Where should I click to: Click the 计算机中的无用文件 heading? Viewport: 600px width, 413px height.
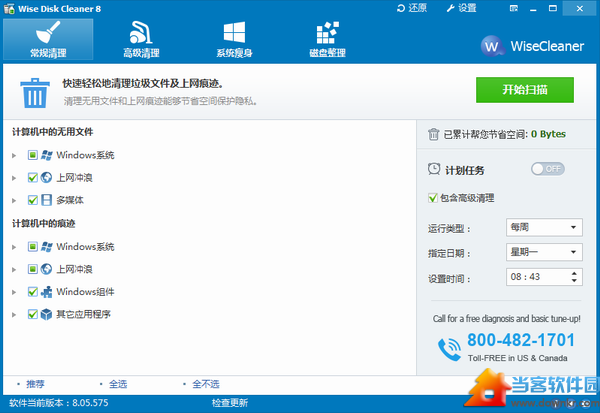(52, 132)
